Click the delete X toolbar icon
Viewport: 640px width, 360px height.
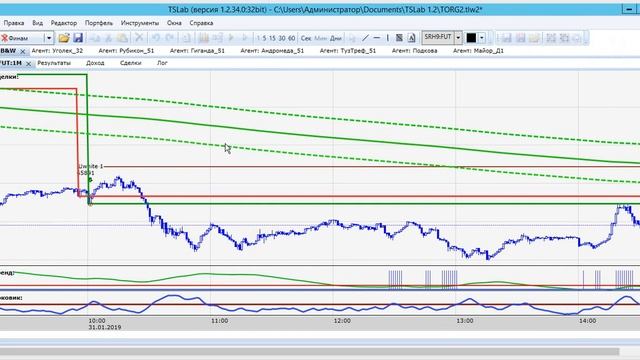139,38
